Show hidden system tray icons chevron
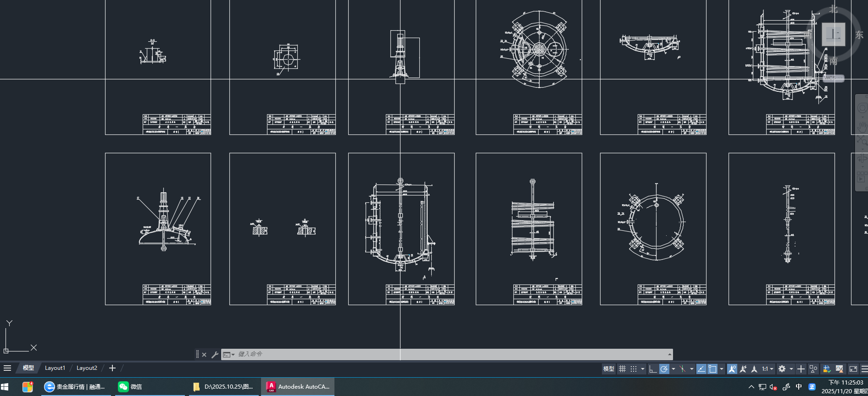This screenshot has width=868, height=396. (x=751, y=387)
